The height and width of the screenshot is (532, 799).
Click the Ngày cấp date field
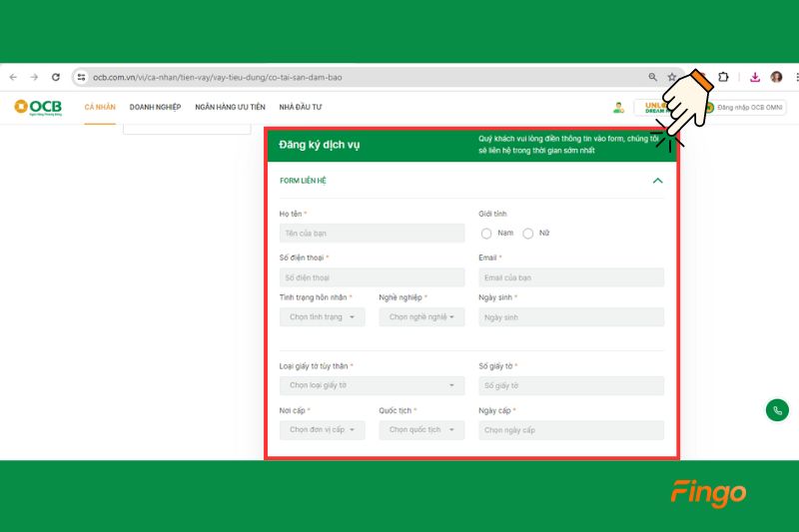click(571, 429)
